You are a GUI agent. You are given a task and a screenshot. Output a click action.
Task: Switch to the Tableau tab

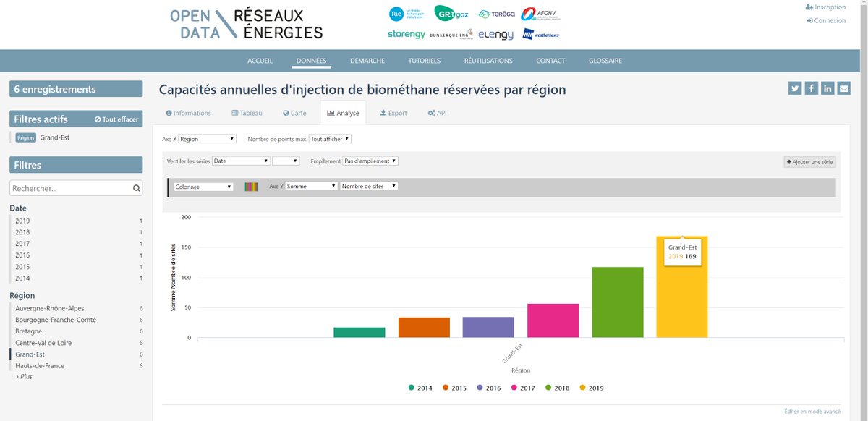click(247, 114)
